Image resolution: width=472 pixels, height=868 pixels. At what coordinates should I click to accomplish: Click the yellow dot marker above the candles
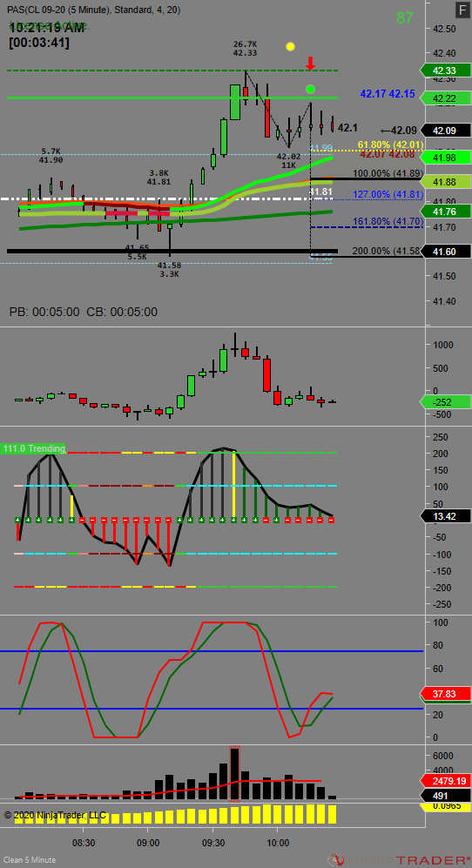[290, 47]
